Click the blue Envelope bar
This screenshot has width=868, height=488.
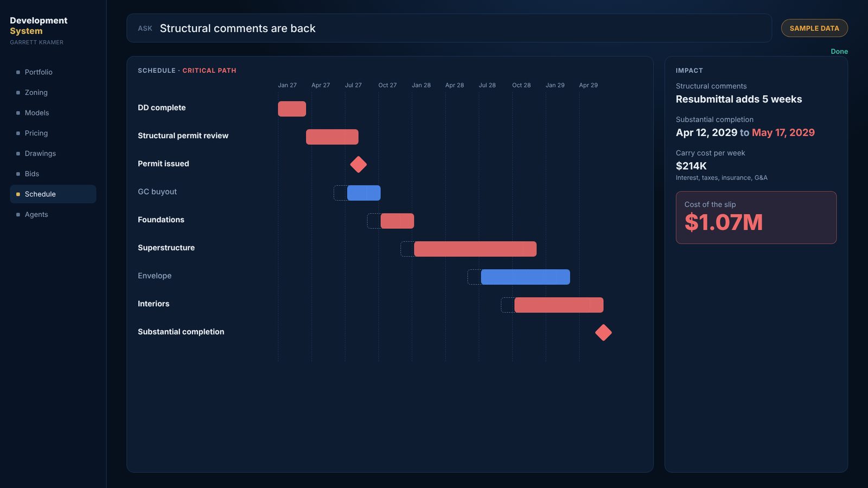526,277
